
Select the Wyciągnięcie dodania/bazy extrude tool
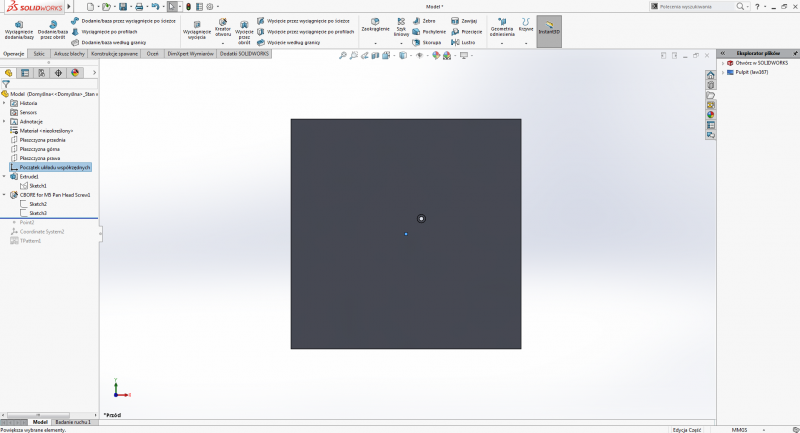18,30
